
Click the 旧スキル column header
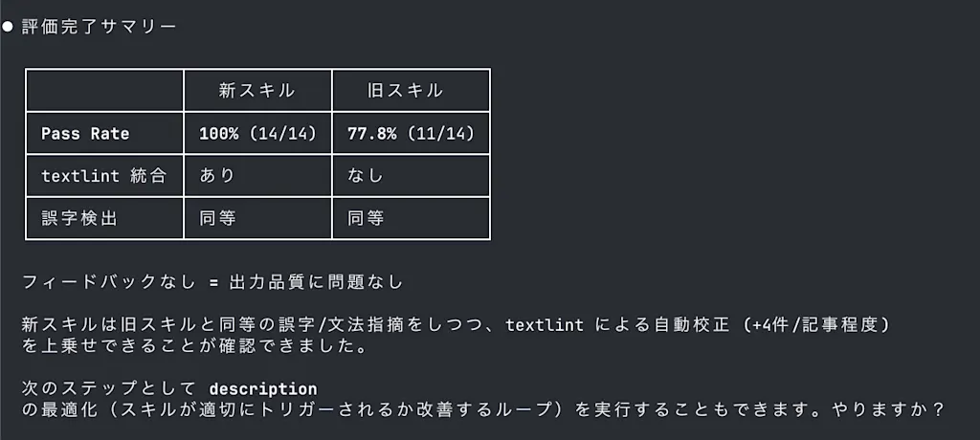point(406,91)
